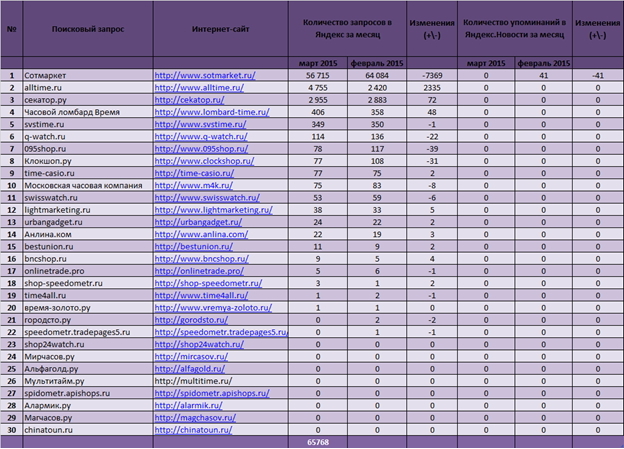Viewport: 624px width, 449px height.
Task: Open the http://www.sotmarket.ru/ link
Action: pos(205,75)
